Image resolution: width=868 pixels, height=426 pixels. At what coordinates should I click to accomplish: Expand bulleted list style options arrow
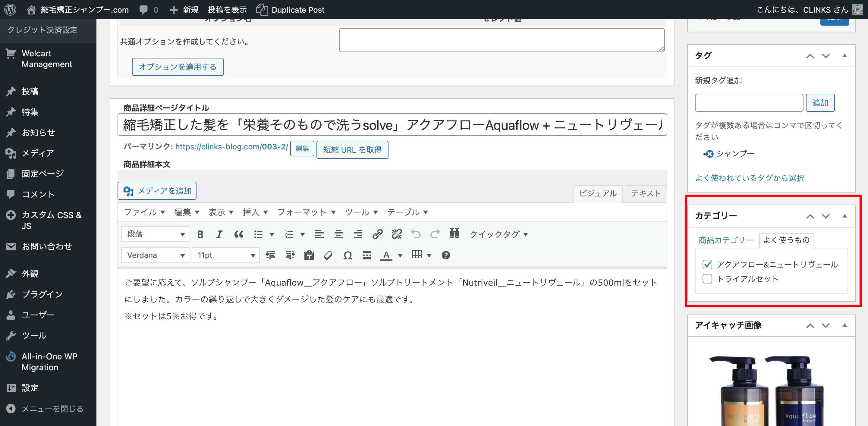tap(272, 234)
